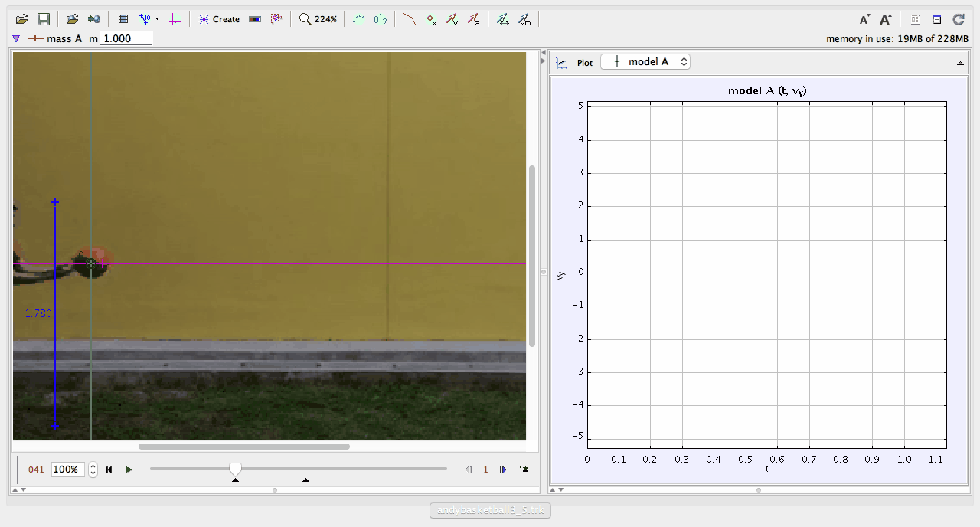Click the video view horizontal scrollbar
Viewport: 980px width, 527px height.
tap(244, 446)
